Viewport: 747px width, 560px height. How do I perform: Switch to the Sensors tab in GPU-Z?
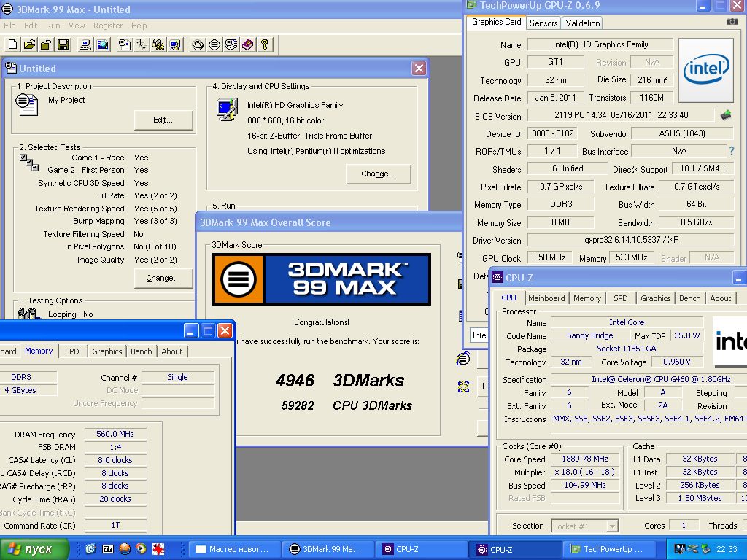coord(543,23)
